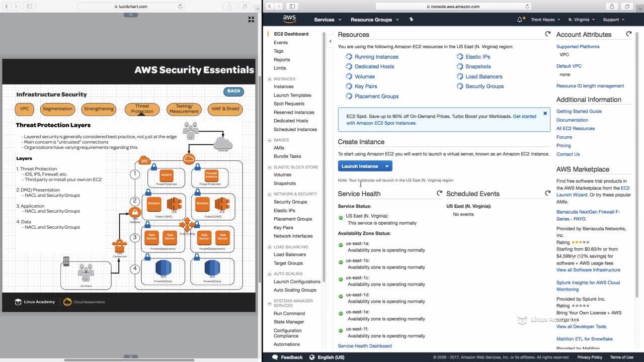Image resolution: width=644 pixels, height=362 pixels.
Task: Reload the console.aws.amazon.com page
Action: (x=527, y=7)
